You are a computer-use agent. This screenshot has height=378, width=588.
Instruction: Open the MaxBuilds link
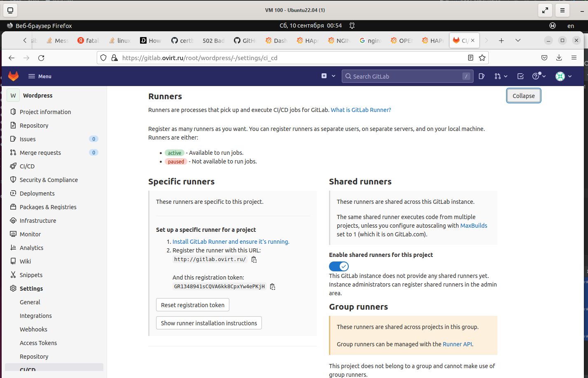(474, 226)
